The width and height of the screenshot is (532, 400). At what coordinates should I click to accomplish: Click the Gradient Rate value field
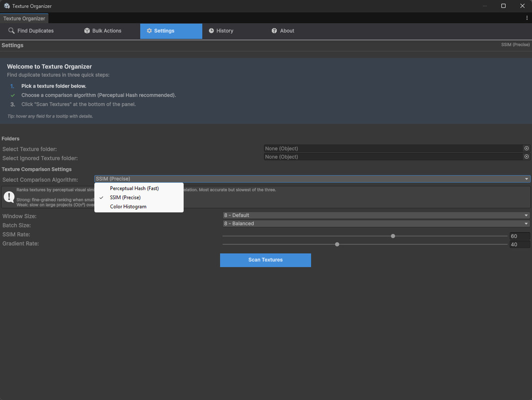click(520, 244)
